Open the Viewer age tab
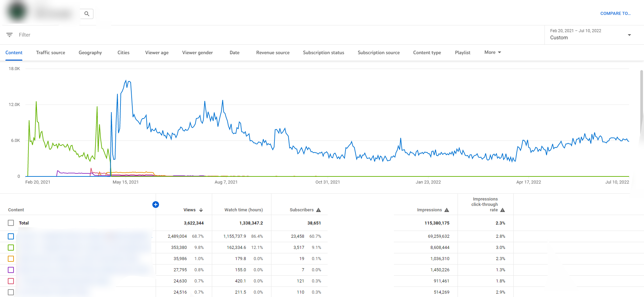The image size is (644, 297). [157, 52]
